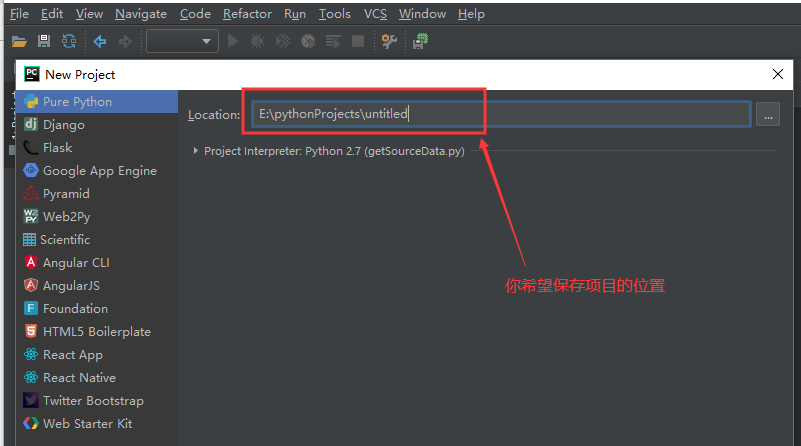801x446 pixels.
Task: Select React Native project type
Action: pyautogui.click(x=97, y=378)
